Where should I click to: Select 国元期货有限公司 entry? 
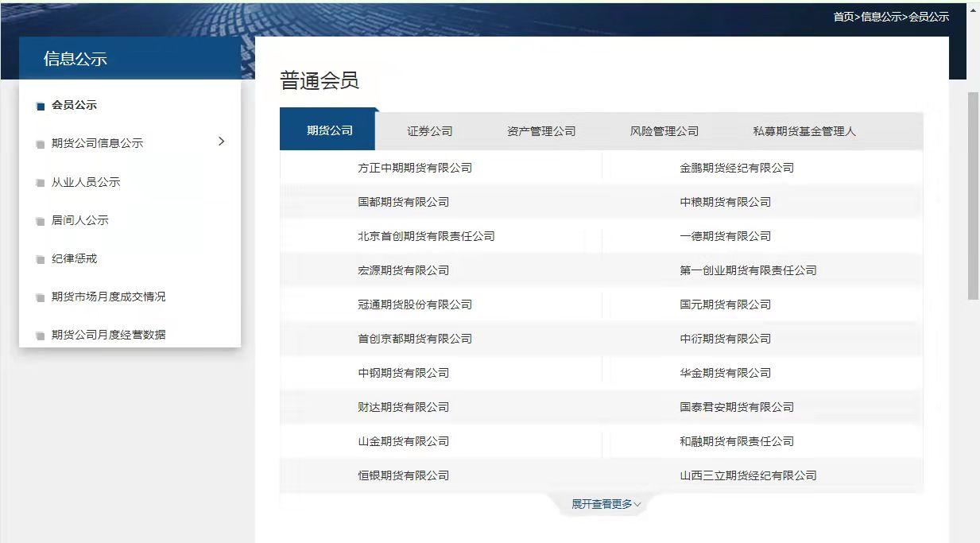[x=726, y=304]
